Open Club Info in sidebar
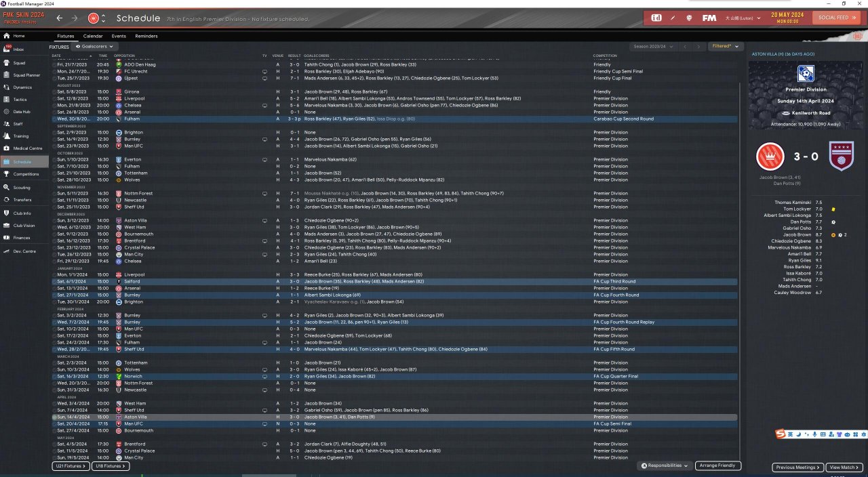This screenshot has width=868, height=477. tap(24, 213)
